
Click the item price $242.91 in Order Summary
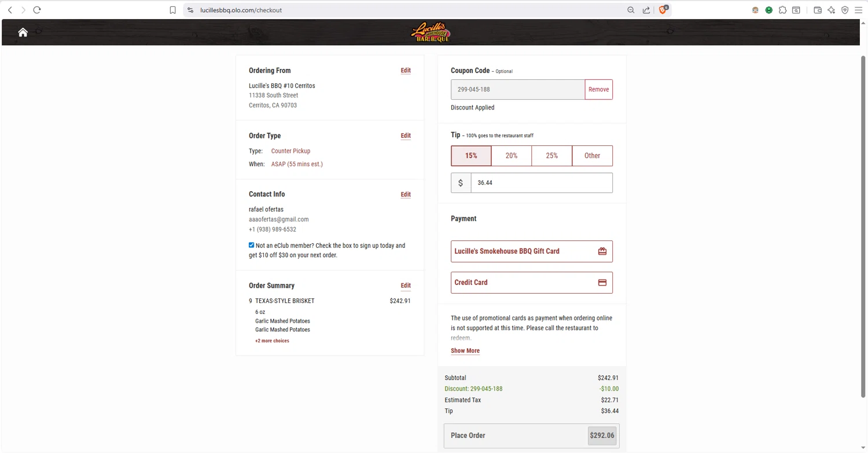pos(400,301)
